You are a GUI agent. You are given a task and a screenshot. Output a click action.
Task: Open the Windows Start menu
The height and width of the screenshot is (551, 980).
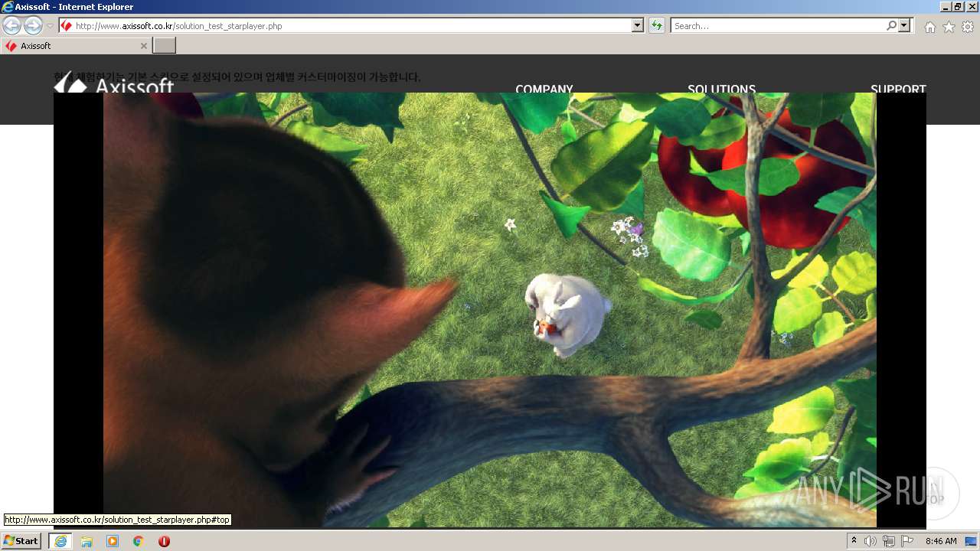[x=21, y=541]
